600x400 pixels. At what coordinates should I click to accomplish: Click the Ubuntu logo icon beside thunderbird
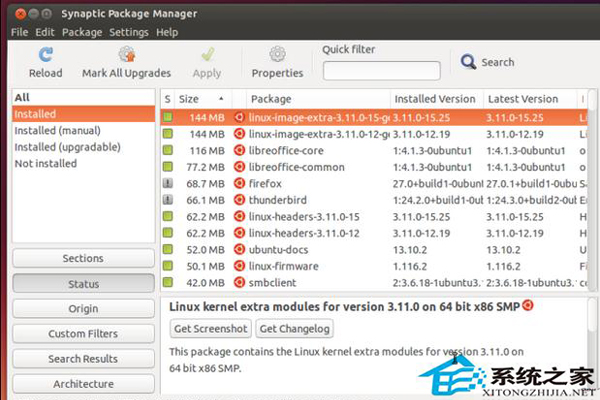(x=239, y=200)
